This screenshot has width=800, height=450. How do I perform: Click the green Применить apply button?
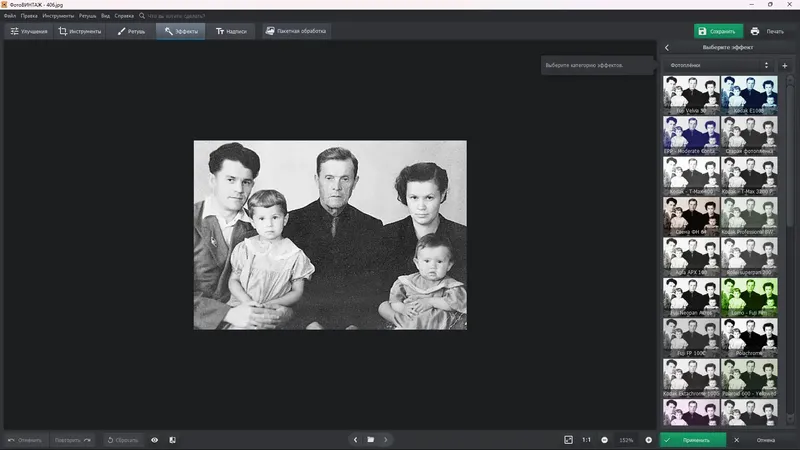click(x=692, y=440)
